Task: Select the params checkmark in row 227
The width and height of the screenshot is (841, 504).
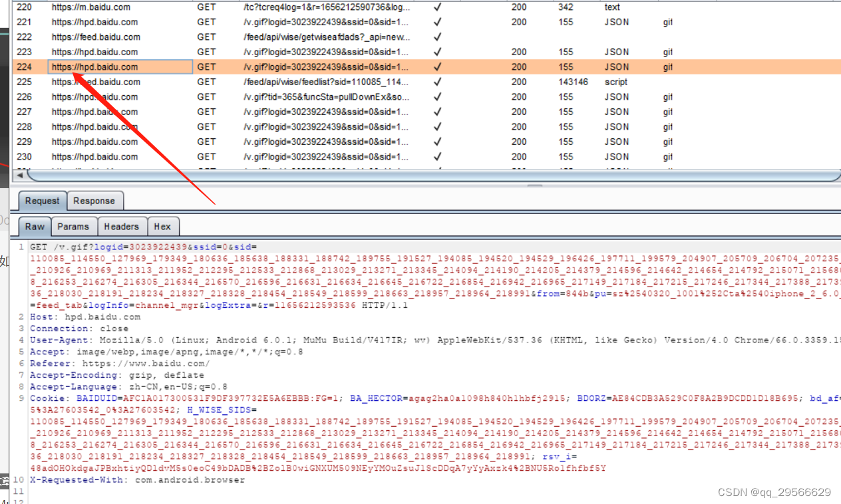Action: tap(437, 112)
